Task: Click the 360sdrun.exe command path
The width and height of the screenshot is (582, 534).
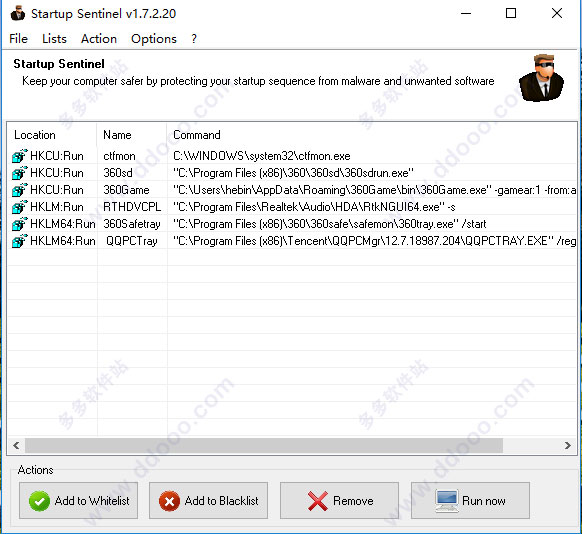Action: pos(293,173)
